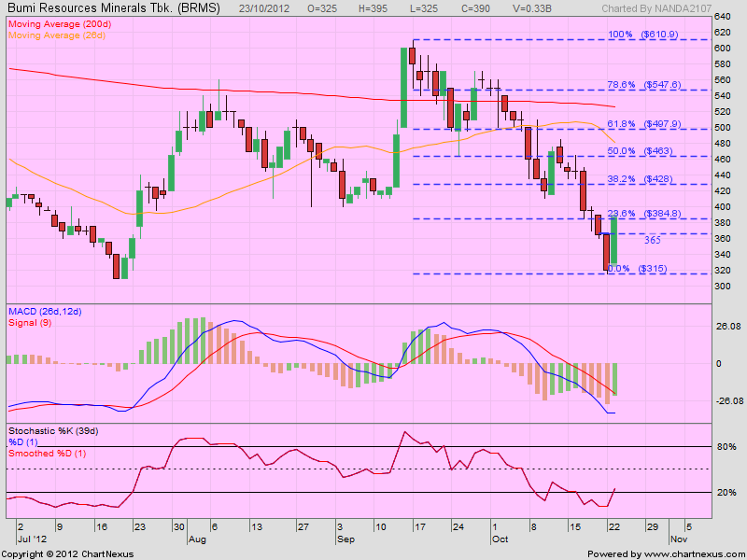Select the Stochastic %K (39d) label
The image size is (747, 560).
(x=51, y=428)
